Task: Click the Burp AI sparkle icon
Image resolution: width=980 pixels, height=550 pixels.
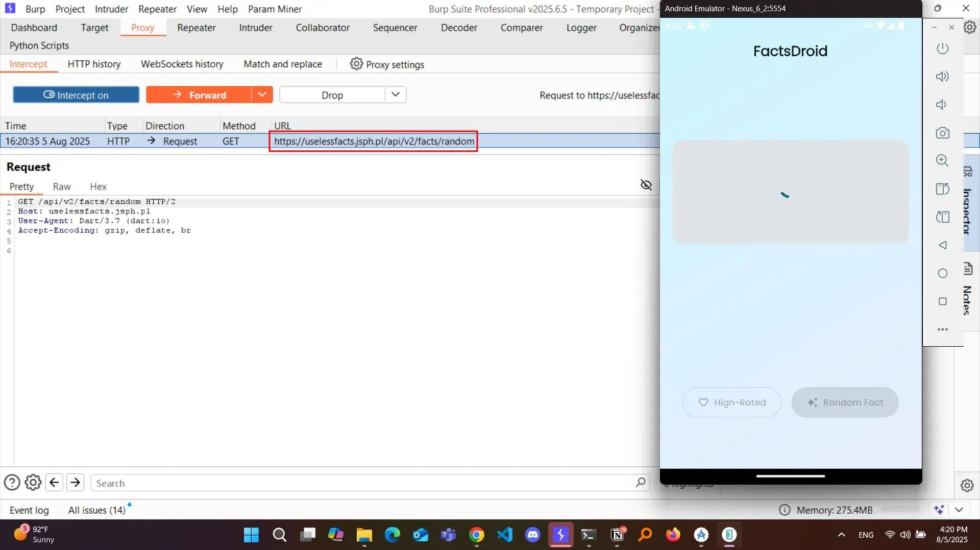Action: tap(939, 510)
